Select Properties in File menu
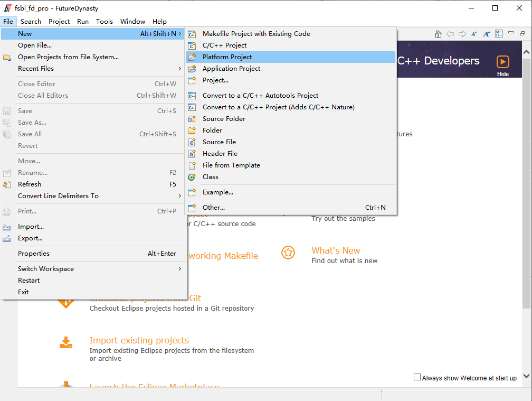The height and width of the screenshot is (401, 532). coord(94,254)
